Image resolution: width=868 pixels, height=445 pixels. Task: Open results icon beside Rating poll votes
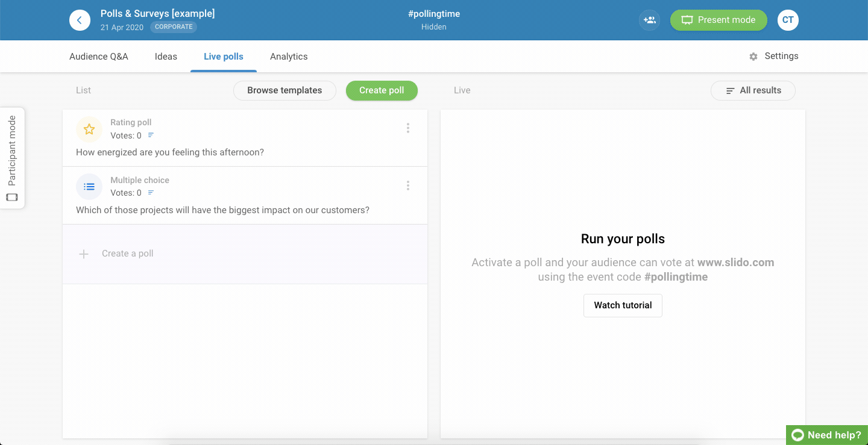[x=151, y=135]
